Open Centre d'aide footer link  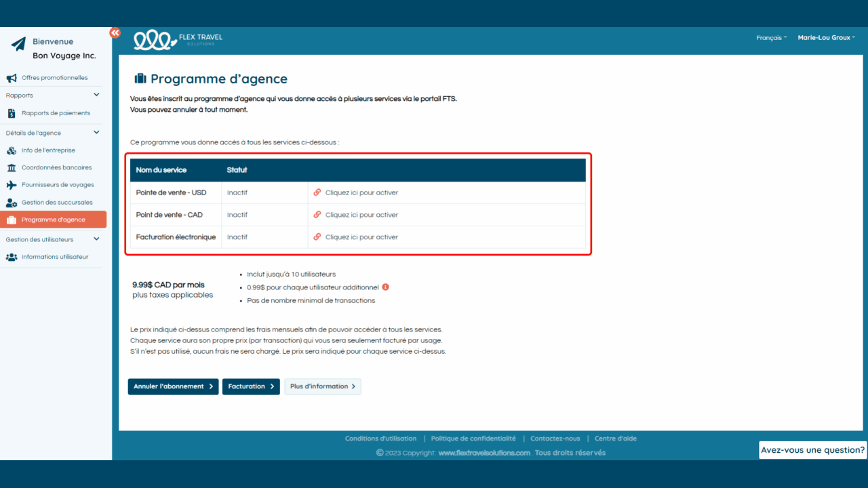point(616,439)
